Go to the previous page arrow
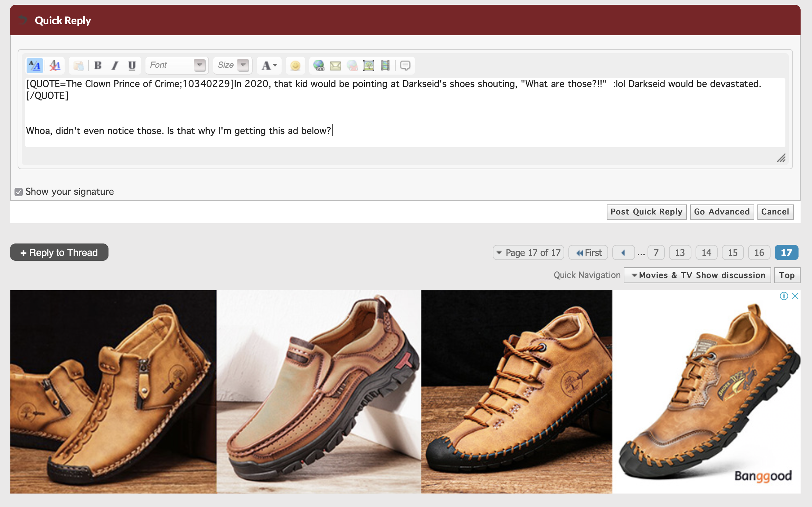The width and height of the screenshot is (812, 507). point(623,252)
